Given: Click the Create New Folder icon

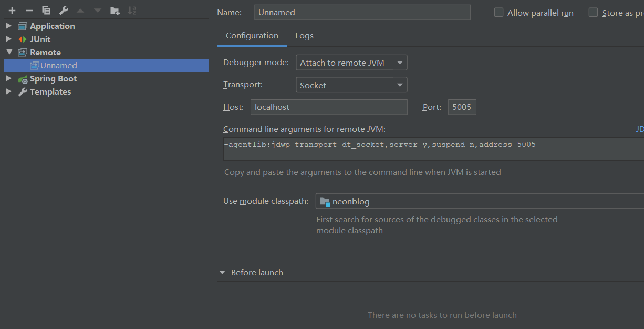Looking at the screenshot, I should point(115,11).
